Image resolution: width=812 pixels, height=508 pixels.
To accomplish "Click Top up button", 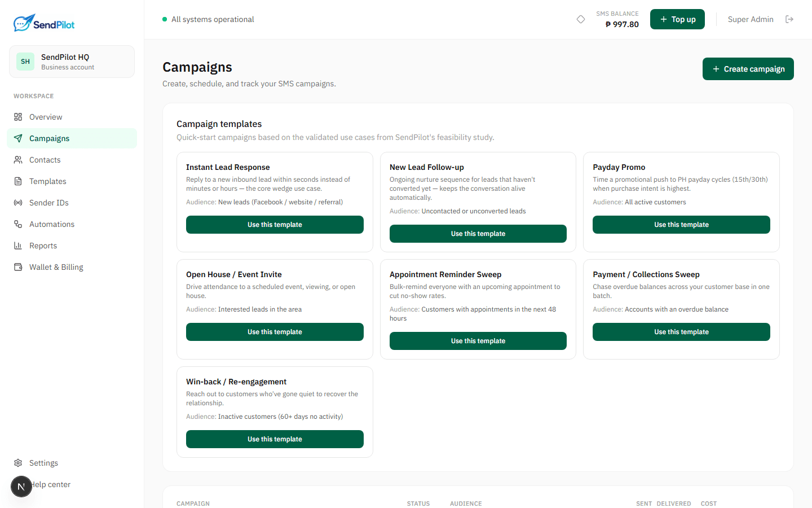I will tap(677, 19).
